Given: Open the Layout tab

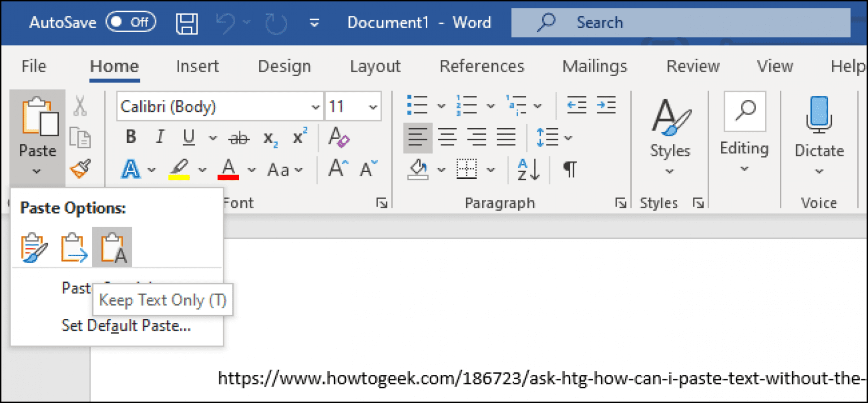Looking at the screenshot, I should pos(375,66).
